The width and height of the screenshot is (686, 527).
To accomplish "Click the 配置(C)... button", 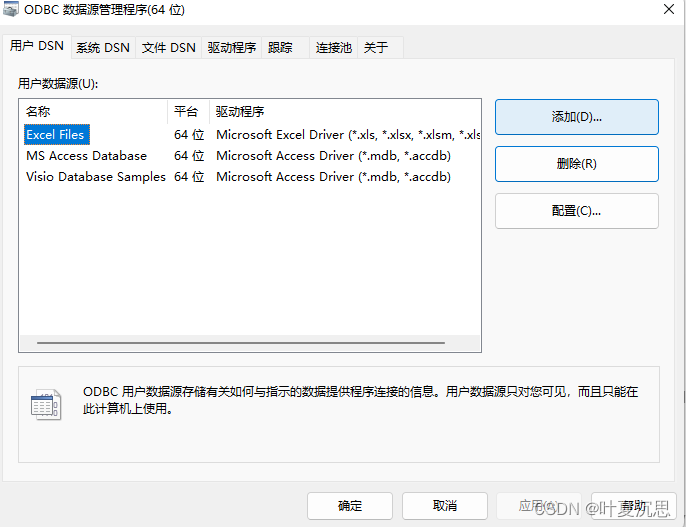I will (577, 211).
